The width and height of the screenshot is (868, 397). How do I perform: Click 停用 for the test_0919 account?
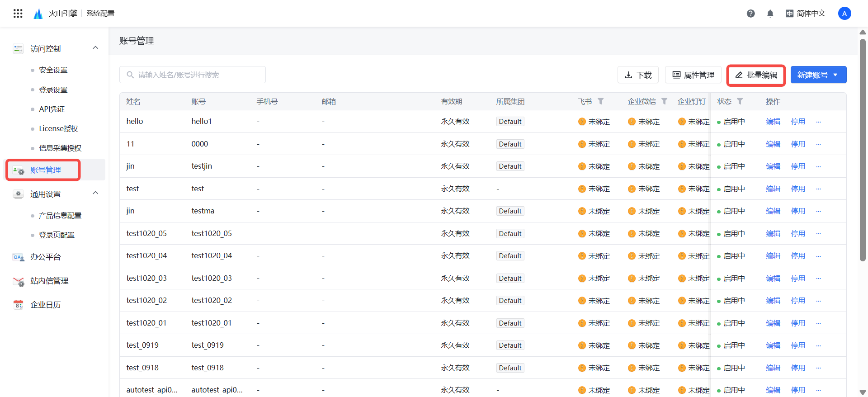pos(798,345)
